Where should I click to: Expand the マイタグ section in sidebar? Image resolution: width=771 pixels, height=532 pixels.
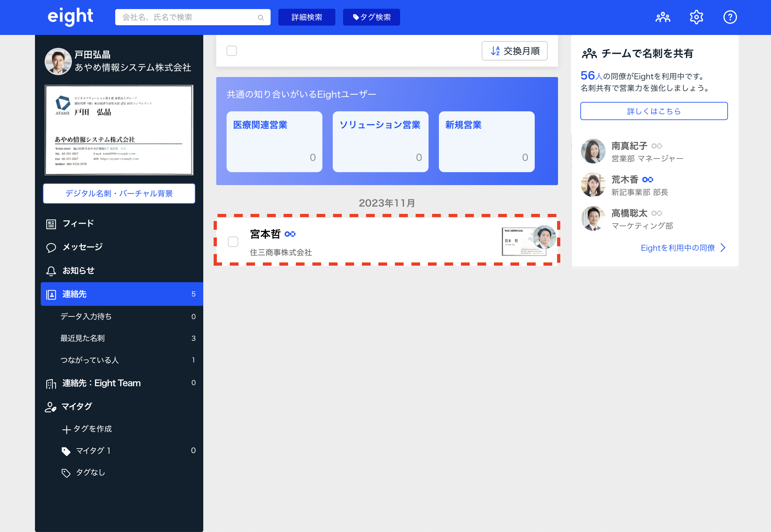point(76,406)
